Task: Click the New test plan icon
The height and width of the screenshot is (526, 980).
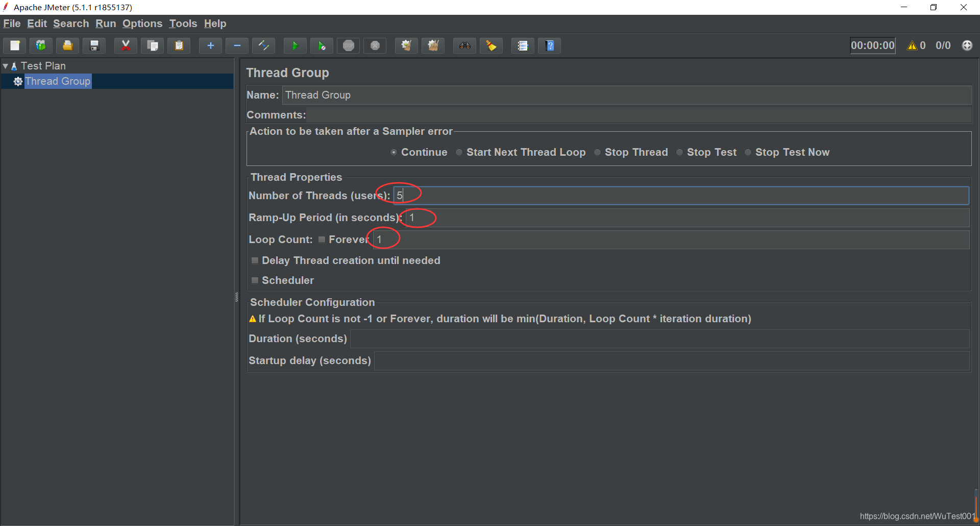Action: (x=15, y=45)
